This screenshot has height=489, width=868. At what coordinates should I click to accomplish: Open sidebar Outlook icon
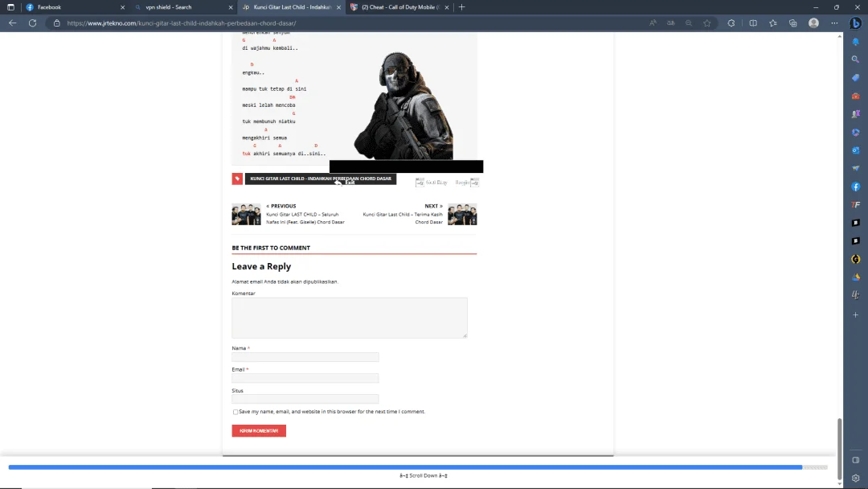[x=855, y=150]
